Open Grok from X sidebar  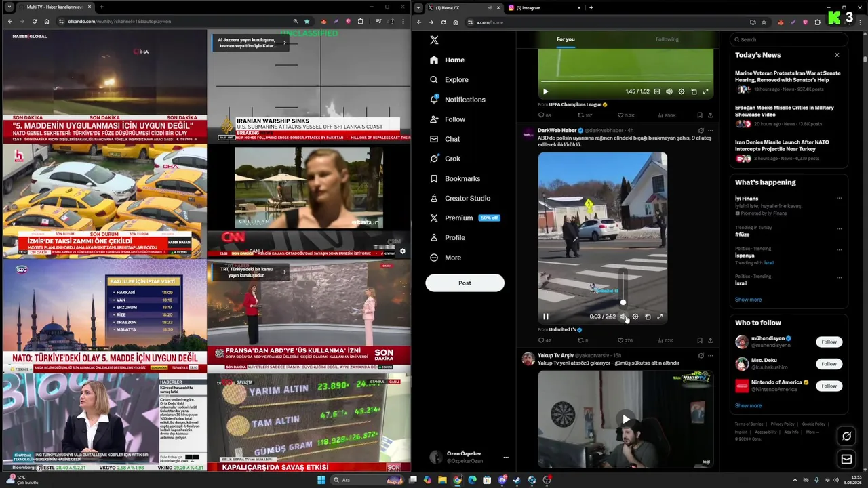pyautogui.click(x=445, y=159)
